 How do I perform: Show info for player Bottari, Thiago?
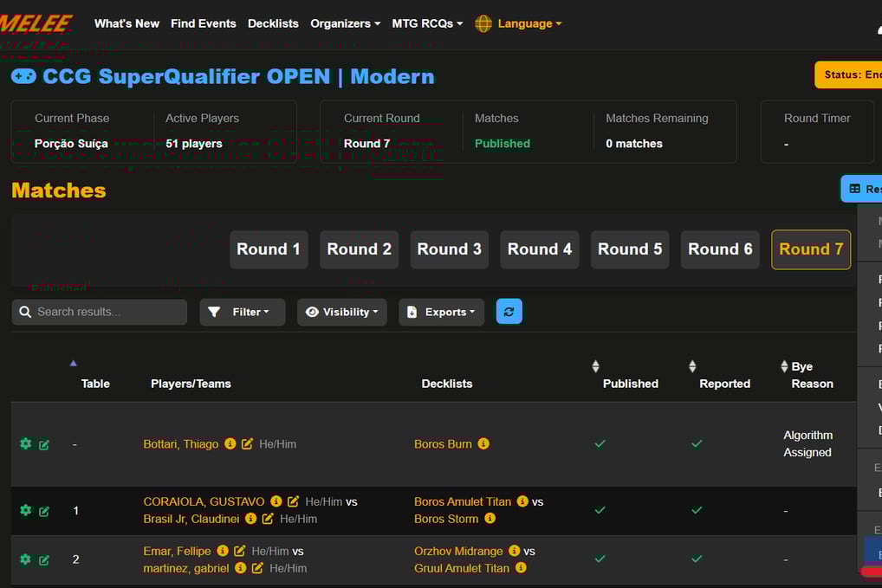(230, 443)
